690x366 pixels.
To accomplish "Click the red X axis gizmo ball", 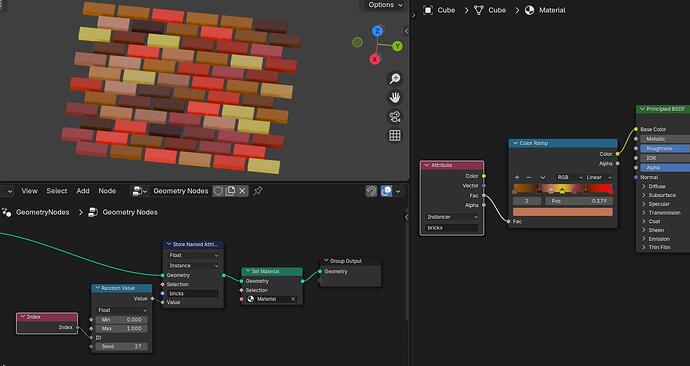I will point(375,59).
